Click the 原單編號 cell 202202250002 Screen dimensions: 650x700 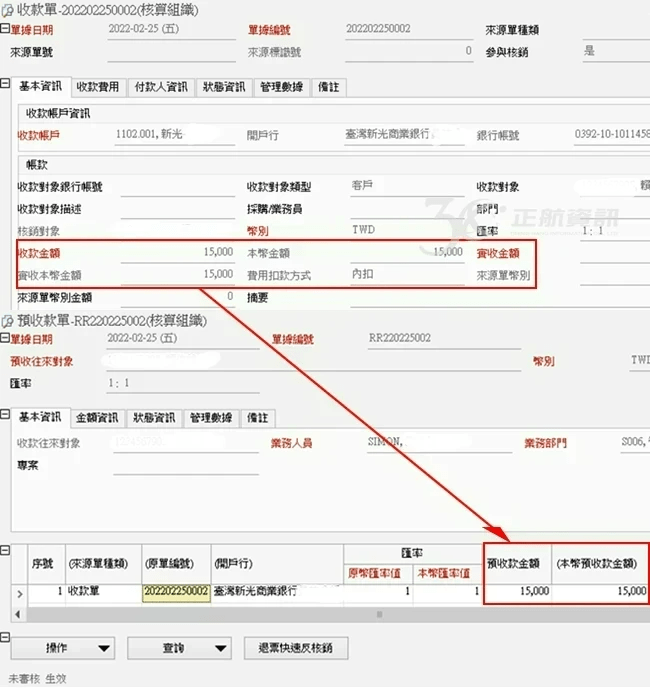click(176, 592)
